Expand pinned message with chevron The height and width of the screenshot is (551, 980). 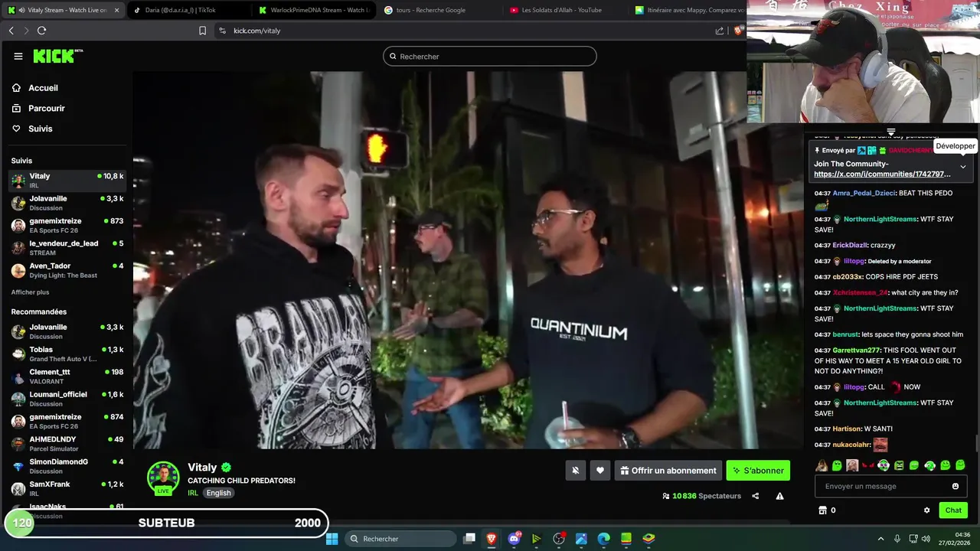962,166
